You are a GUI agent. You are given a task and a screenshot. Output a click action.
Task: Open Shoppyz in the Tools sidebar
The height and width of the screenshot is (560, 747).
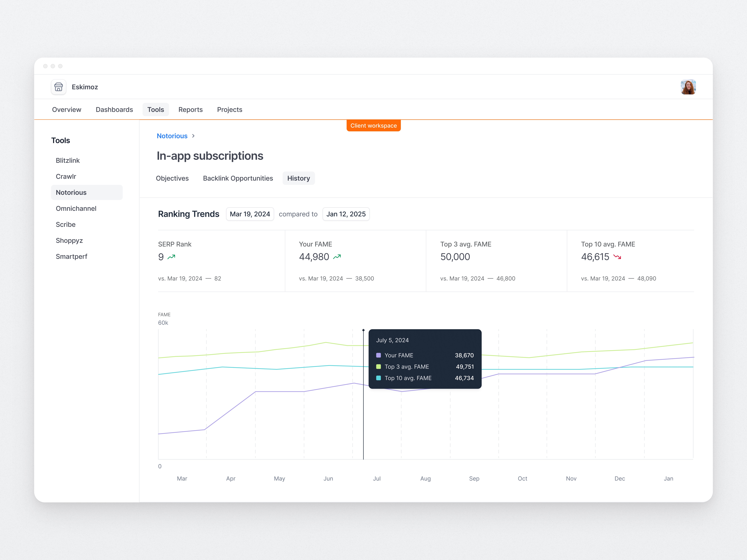[87, 241]
